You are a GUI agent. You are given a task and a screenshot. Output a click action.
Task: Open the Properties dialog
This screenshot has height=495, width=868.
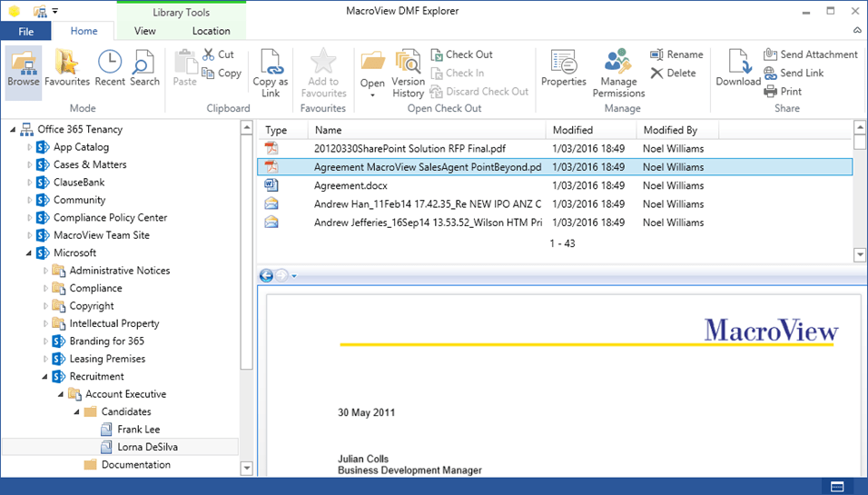pos(564,67)
